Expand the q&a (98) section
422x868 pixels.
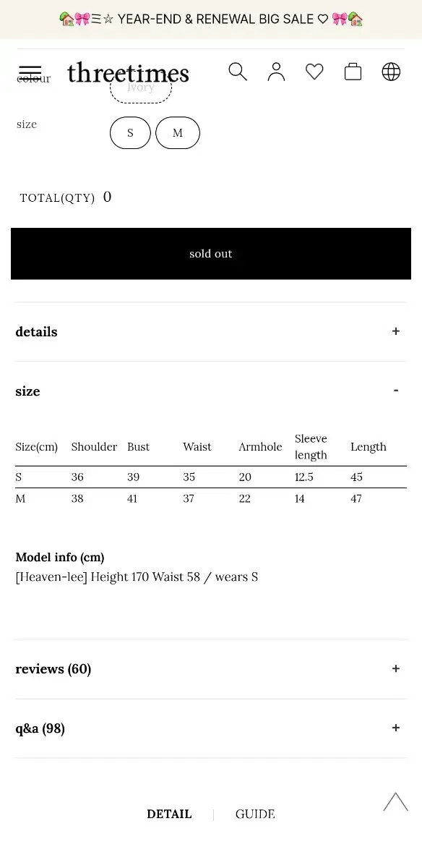click(x=210, y=728)
